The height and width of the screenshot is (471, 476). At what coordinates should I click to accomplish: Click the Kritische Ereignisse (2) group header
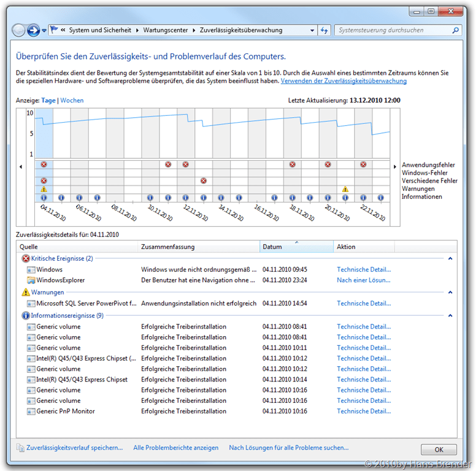pos(62,259)
